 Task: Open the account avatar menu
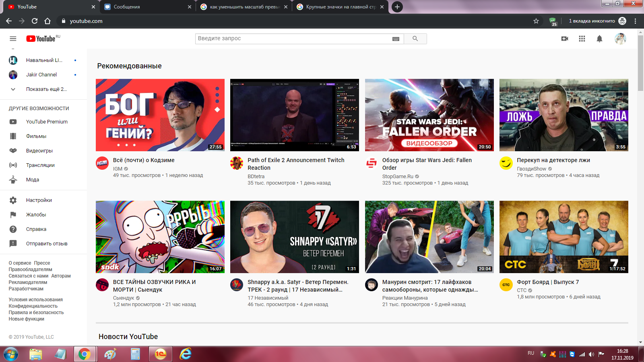(620, 39)
